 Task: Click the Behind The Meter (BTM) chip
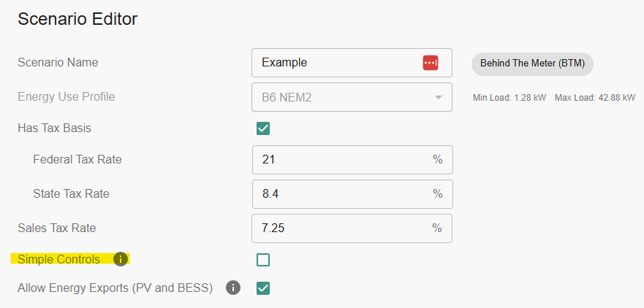coord(532,63)
